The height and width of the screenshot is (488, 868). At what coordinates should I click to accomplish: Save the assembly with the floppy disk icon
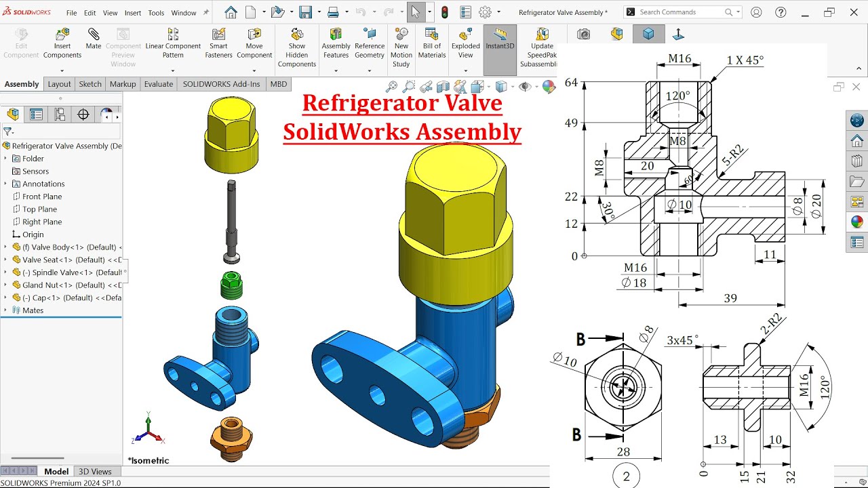coord(305,12)
